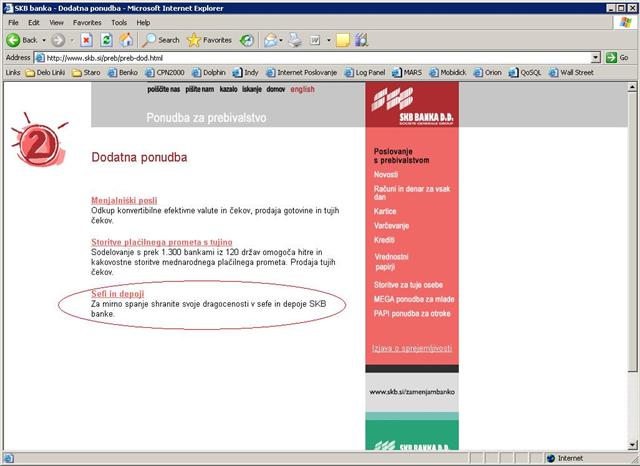Click the 'iskanje' header link
Image resolution: width=640 pixels, height=466 pixels.
251,89
